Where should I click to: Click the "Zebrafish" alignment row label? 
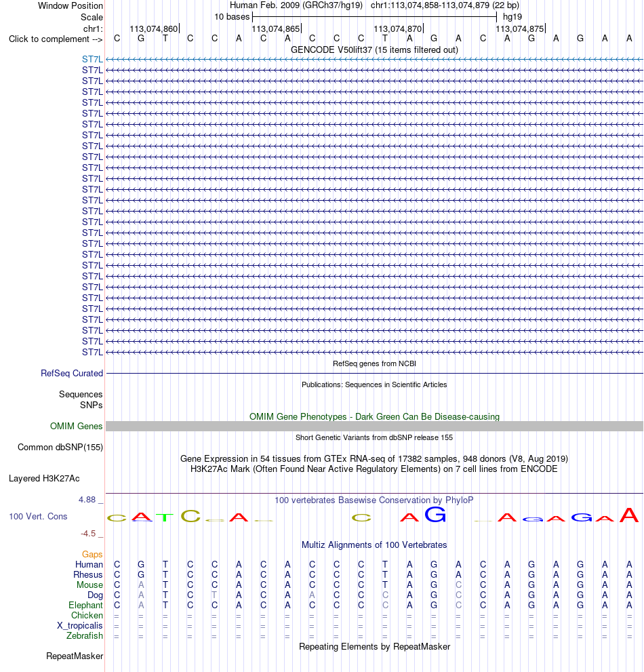click(x=85, y=635)
